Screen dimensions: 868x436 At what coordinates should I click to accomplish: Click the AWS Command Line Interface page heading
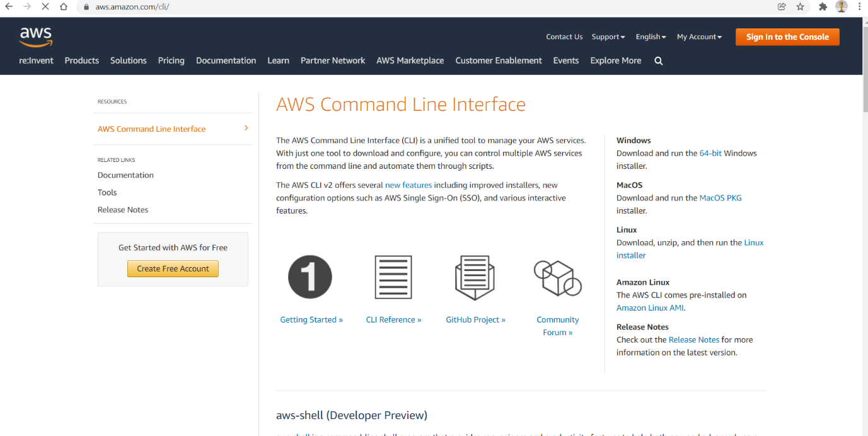pos(401,105)
